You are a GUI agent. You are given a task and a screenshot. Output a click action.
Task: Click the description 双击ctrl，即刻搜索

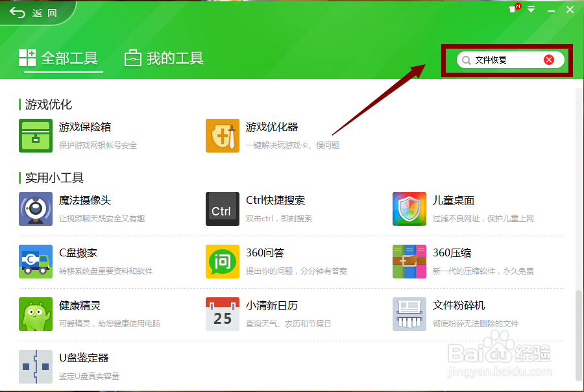(279, 219)
